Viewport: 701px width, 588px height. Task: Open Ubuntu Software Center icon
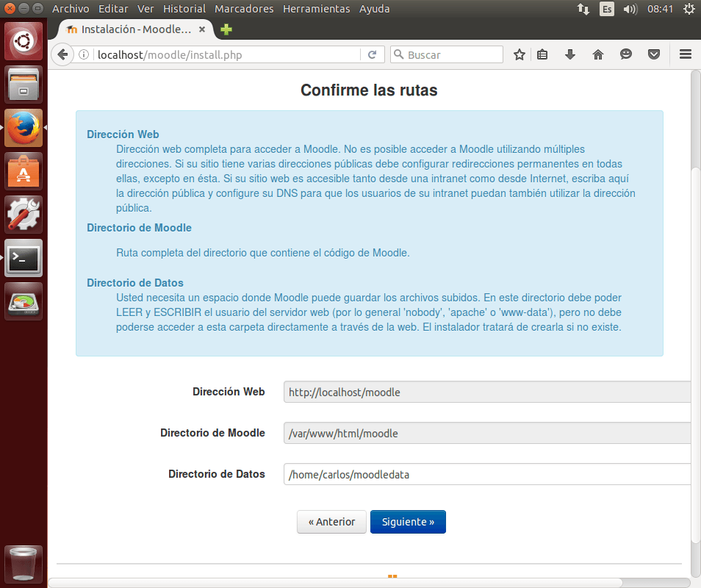24,171
